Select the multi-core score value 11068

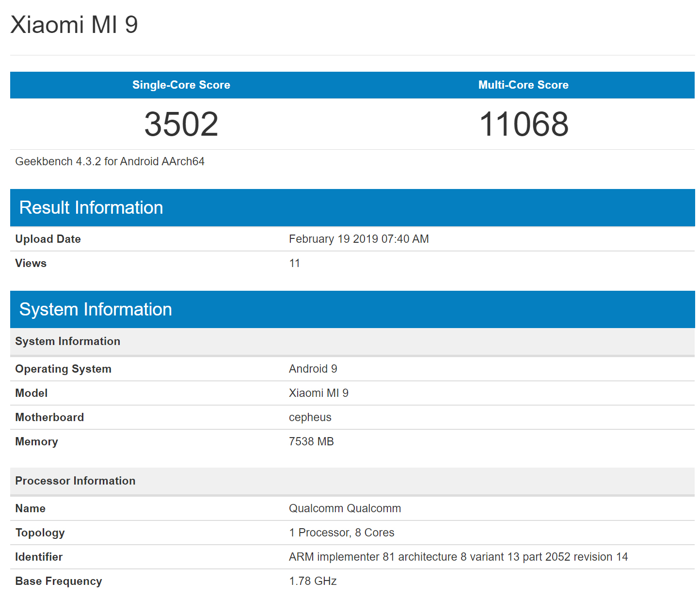pos(524,124)
